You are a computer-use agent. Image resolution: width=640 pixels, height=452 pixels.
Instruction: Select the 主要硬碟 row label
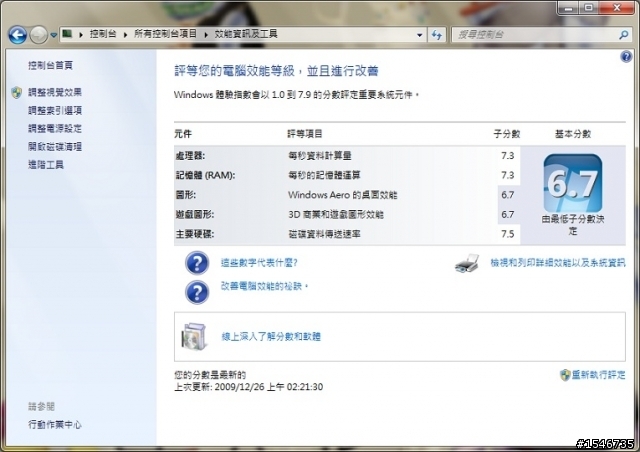click(x=195, y=234)
